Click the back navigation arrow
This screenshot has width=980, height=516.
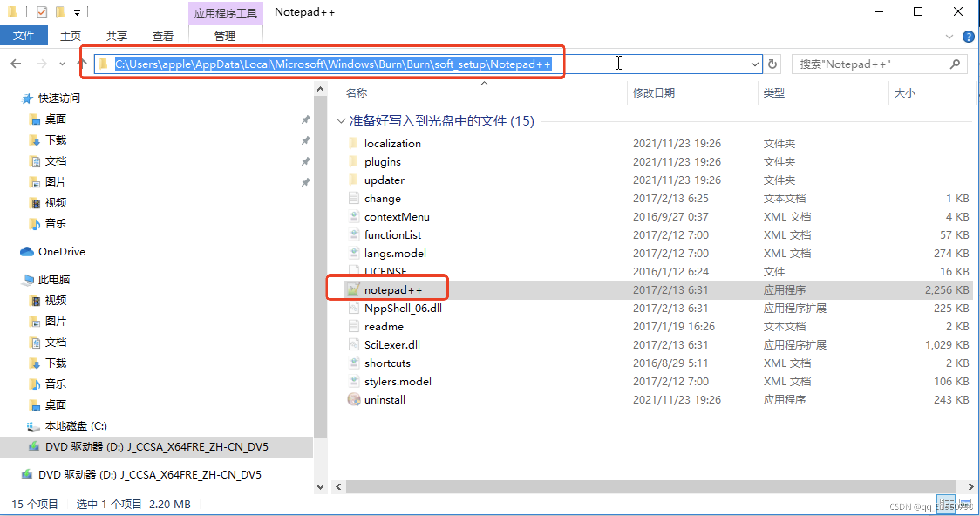(x=16, y=64)
